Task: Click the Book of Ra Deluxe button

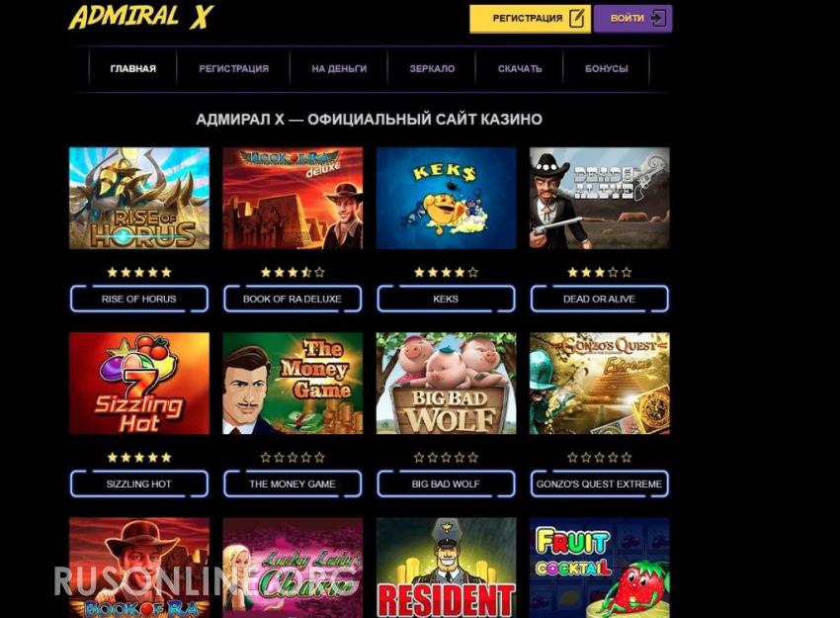Action: point(293,299)
